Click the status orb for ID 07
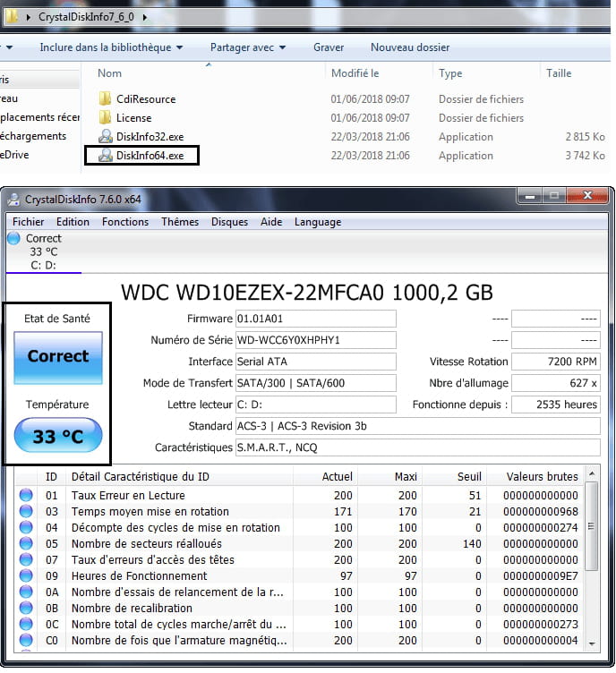Image resolution: width=616 pixels, height=673 pixels. 26,559
